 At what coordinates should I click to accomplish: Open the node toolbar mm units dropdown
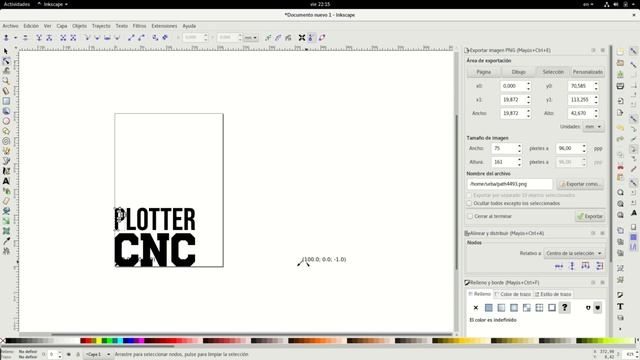251,38
